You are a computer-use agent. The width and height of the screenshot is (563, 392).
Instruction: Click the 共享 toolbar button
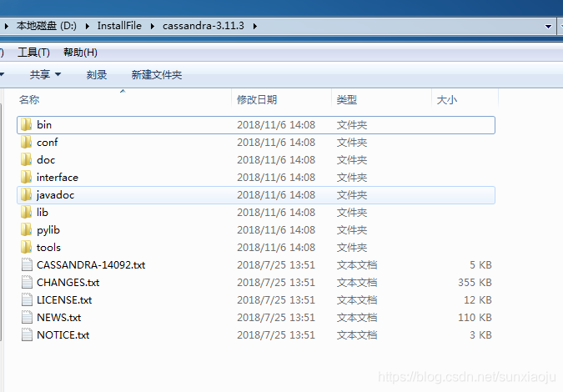tap(40, 75)
